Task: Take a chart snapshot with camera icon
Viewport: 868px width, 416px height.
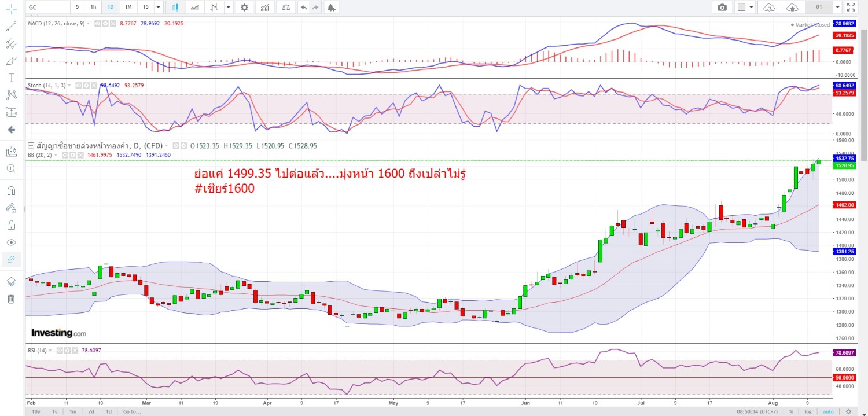Action: pos(722,7)
